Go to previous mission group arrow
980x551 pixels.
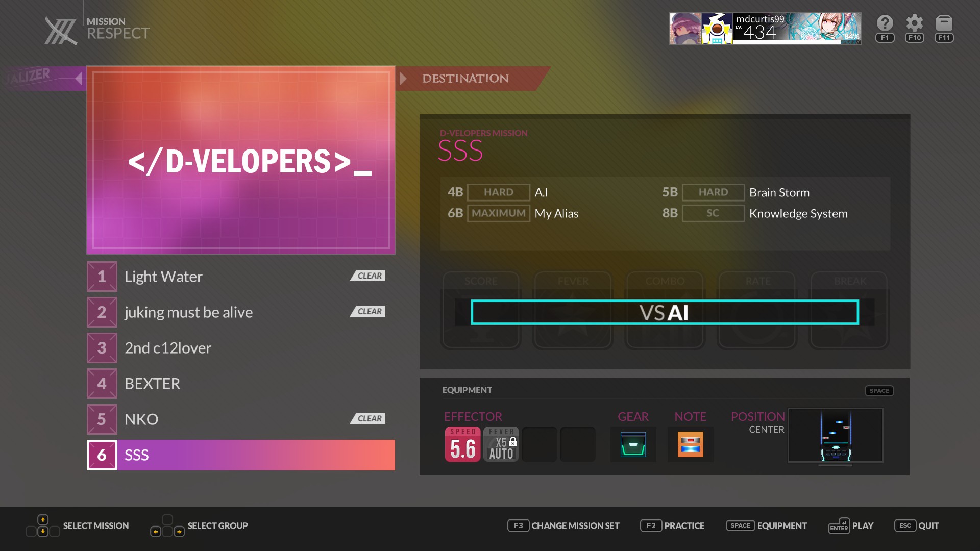pyautogui.click(x=78, y=79)
